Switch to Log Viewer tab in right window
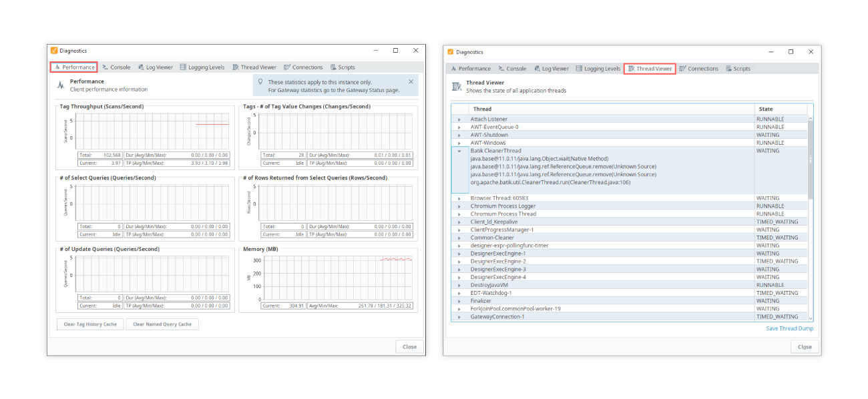 (551, 69)
